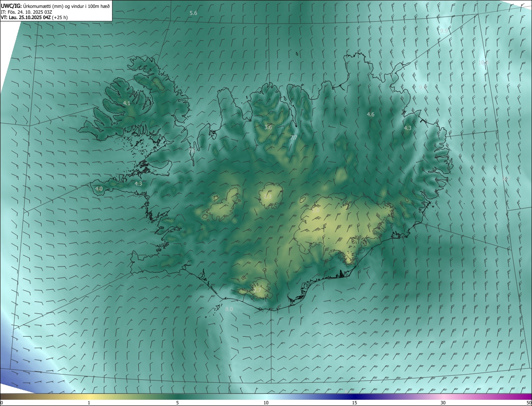Click the 2.7 value label on the map
Screen dimensions: 532x406
pos(257,291)
